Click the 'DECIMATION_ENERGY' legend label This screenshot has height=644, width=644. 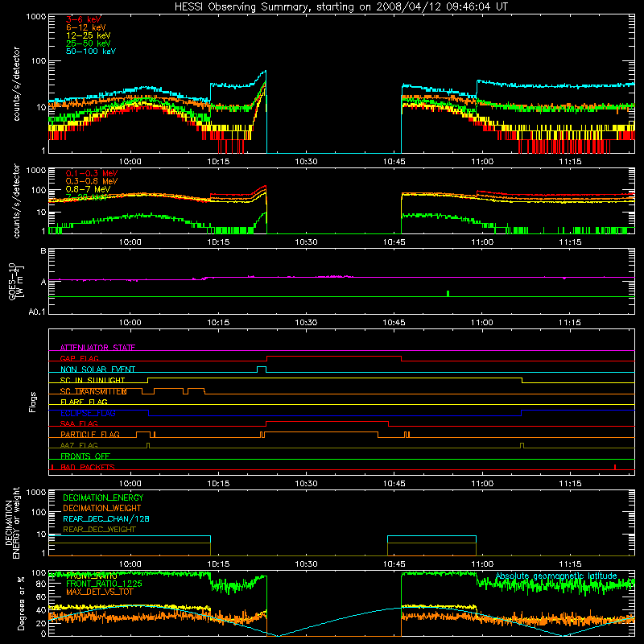(x=103, y=497)
